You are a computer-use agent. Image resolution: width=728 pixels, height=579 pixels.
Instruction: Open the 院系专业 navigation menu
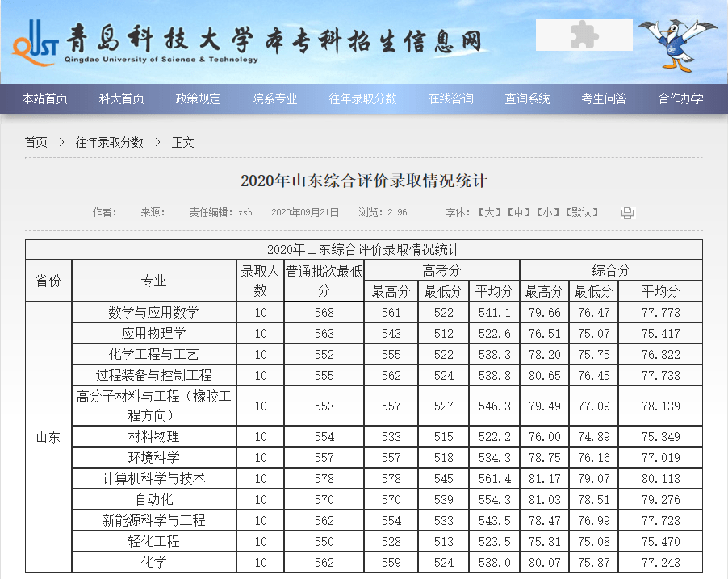(275, 98)
